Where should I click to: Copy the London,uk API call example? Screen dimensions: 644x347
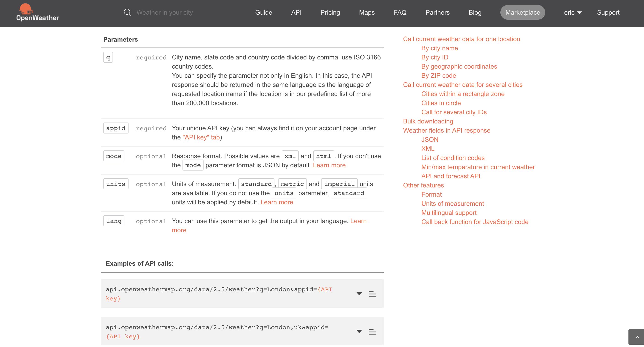(372, 332)
